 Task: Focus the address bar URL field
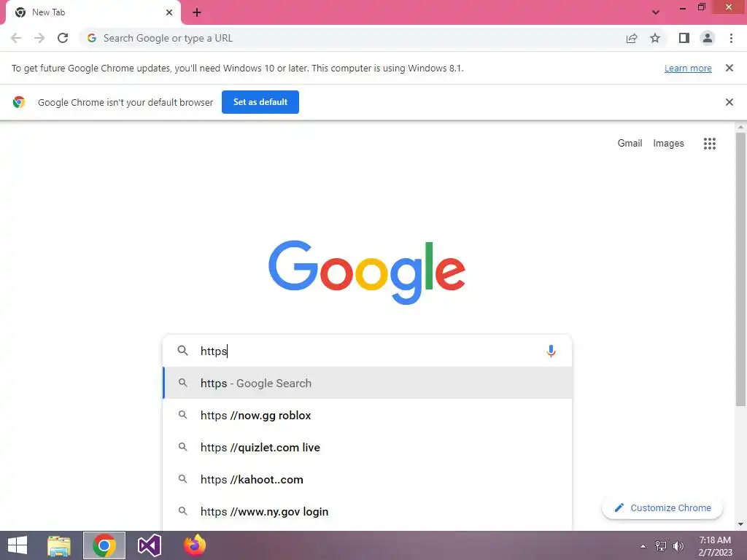(x=352, y=38)
